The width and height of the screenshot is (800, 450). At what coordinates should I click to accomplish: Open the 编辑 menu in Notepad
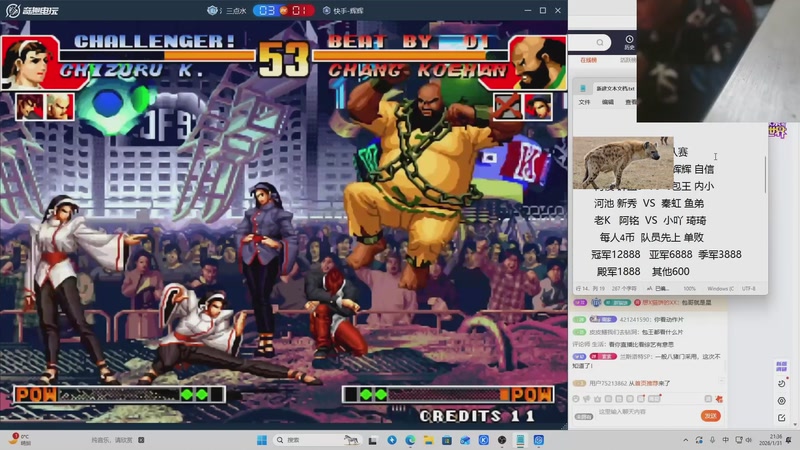tap(608, 102)
